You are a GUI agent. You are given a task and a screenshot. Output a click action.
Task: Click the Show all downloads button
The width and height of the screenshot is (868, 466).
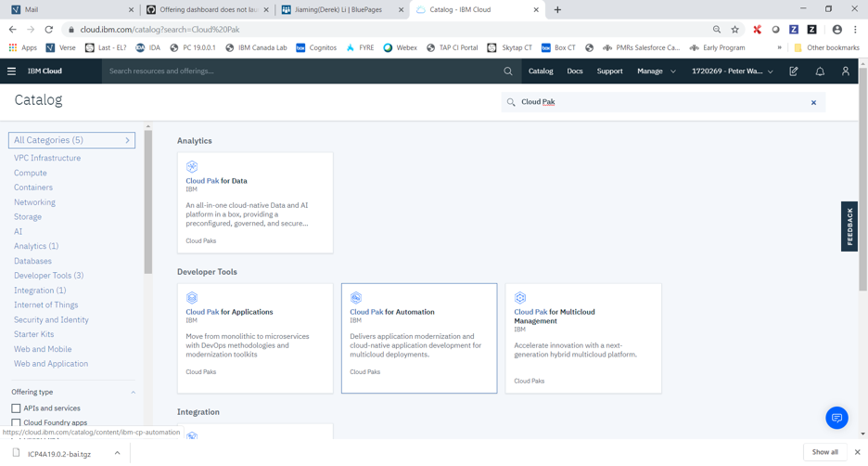[824, 452]
